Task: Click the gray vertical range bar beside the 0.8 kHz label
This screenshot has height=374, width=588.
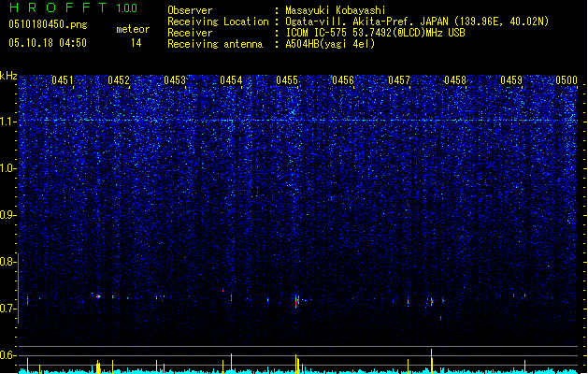Action: (x=19, y=288)
